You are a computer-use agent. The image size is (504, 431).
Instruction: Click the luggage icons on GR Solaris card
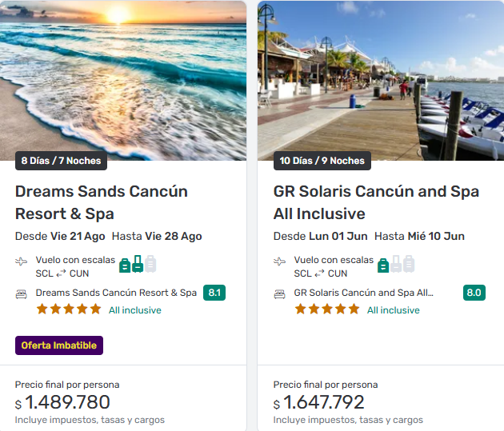point(396,265)
